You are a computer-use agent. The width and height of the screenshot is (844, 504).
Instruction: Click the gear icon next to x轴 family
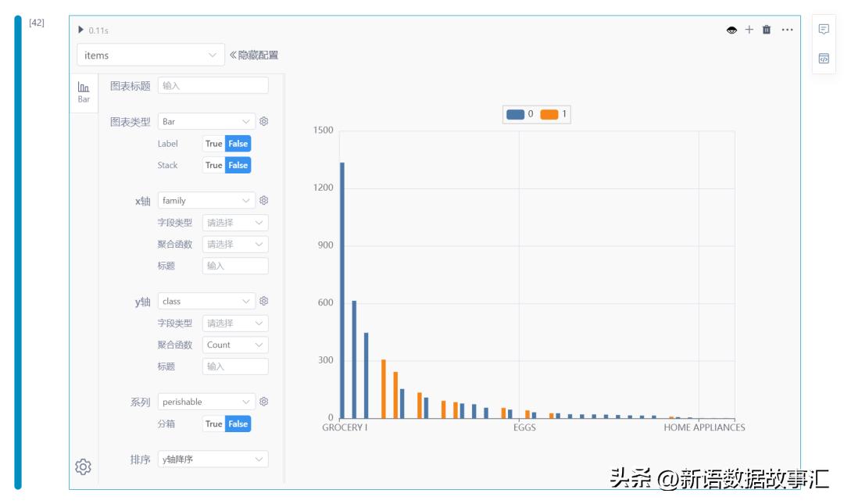pos(264,200)
